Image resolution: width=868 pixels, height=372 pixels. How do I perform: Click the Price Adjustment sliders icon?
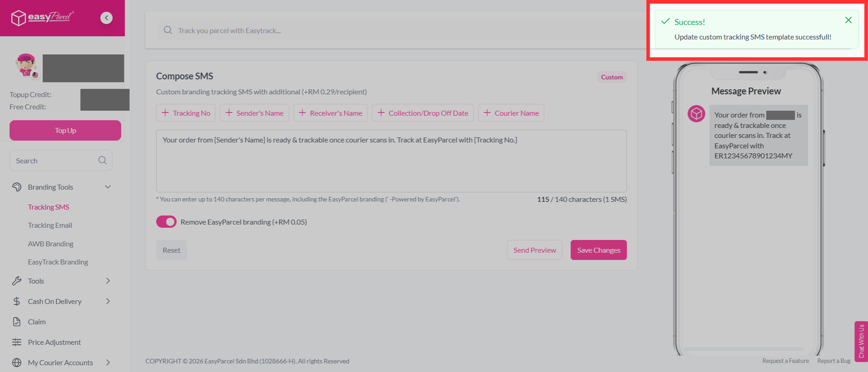[17, 342]
